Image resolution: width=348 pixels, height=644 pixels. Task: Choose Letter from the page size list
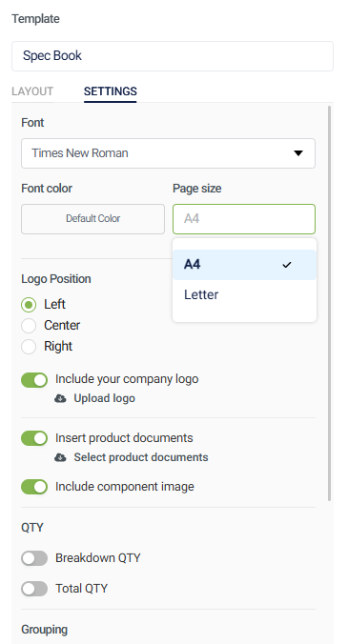click(x=244, y=295)
